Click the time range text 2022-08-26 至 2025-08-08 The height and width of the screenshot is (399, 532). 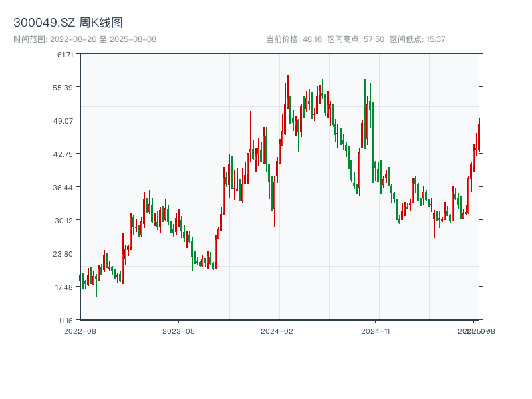click(85, 39)
